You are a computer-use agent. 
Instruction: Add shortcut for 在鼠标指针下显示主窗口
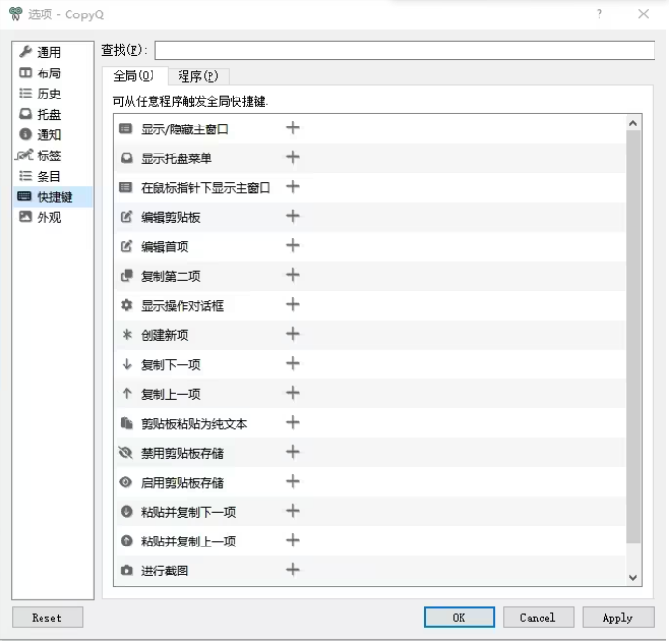[293, 186]
